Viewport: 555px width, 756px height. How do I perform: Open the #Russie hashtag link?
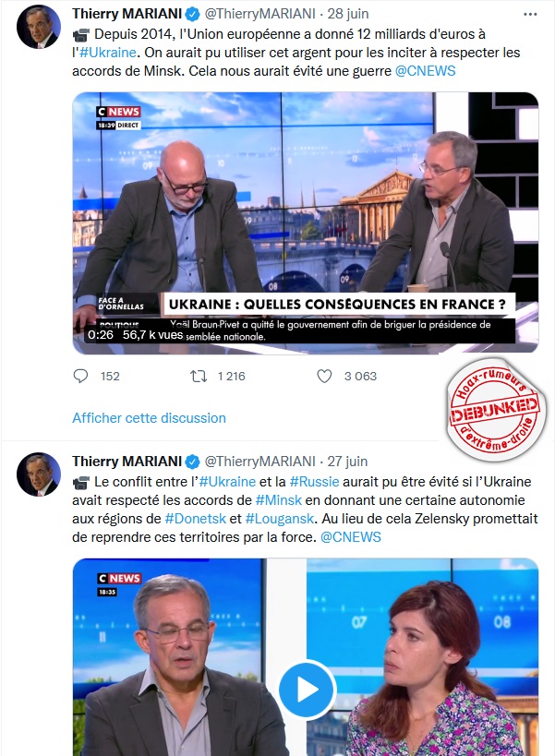click(314, 482)
